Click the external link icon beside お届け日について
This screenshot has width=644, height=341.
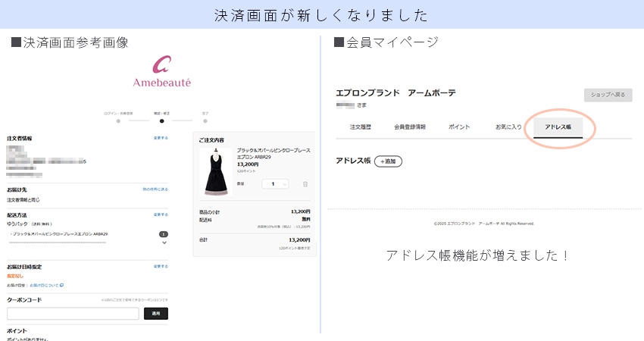(62, 286)
